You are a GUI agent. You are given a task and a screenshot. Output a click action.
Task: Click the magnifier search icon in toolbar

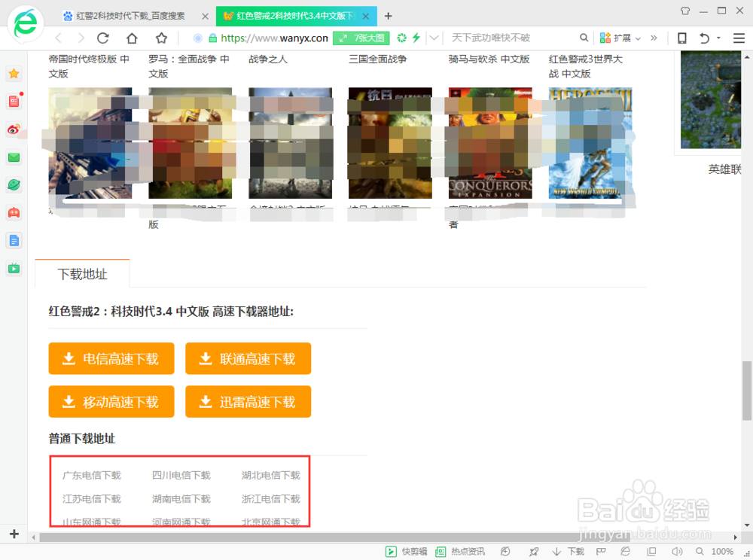[584, 38]
